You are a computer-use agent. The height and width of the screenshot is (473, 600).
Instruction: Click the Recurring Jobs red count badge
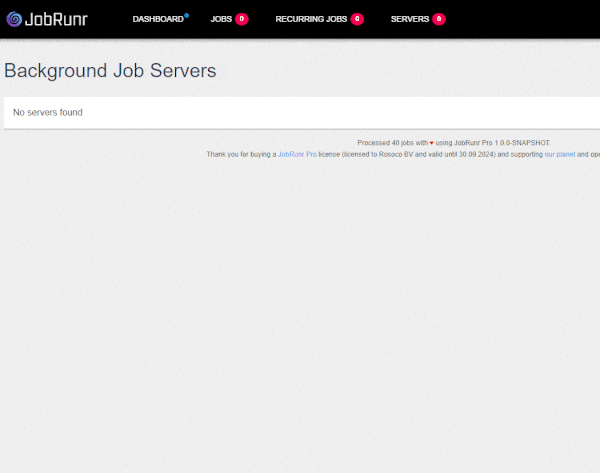pos(357,19)
